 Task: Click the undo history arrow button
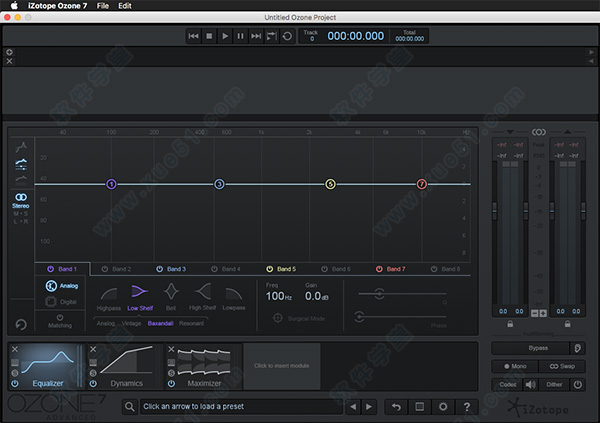point(396,407)
